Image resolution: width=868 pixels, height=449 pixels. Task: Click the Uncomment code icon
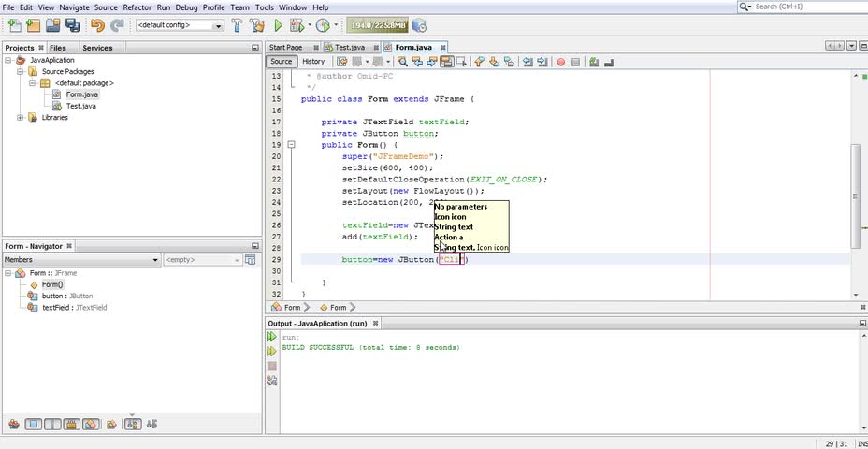coord(608,62)
